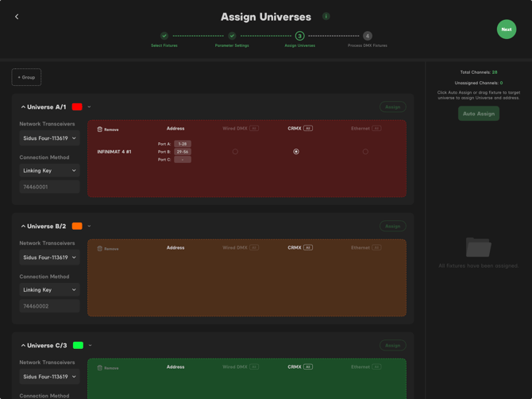Open Network Transceivers dropdown in Universe A/1
Screen dimensions: 532x399
(49, 138)
